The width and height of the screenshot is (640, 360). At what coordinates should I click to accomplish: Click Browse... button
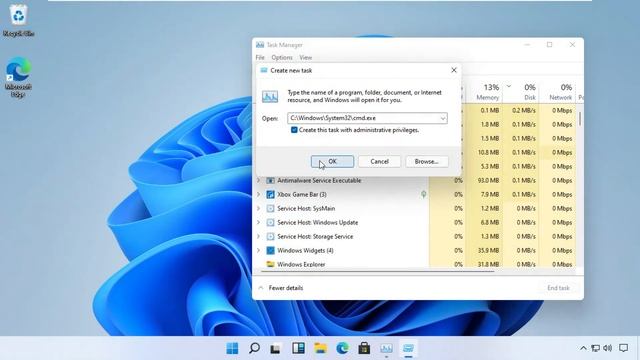click(427, 162)
